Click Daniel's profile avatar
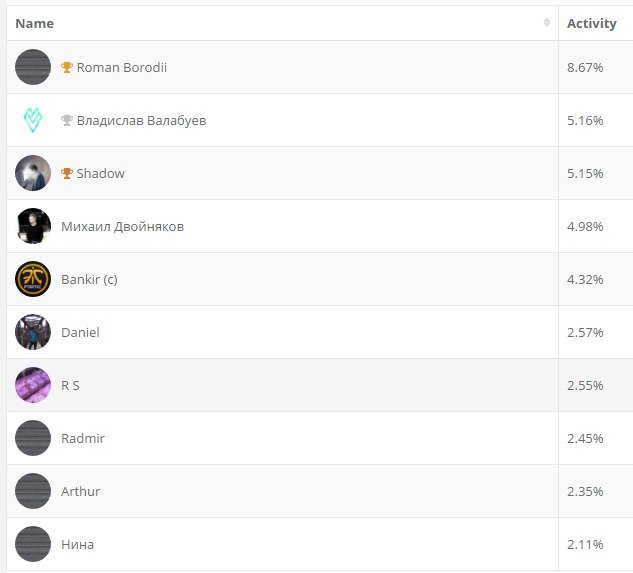The height and width of the screenshot is (573, 633). (x=33, y=332)
